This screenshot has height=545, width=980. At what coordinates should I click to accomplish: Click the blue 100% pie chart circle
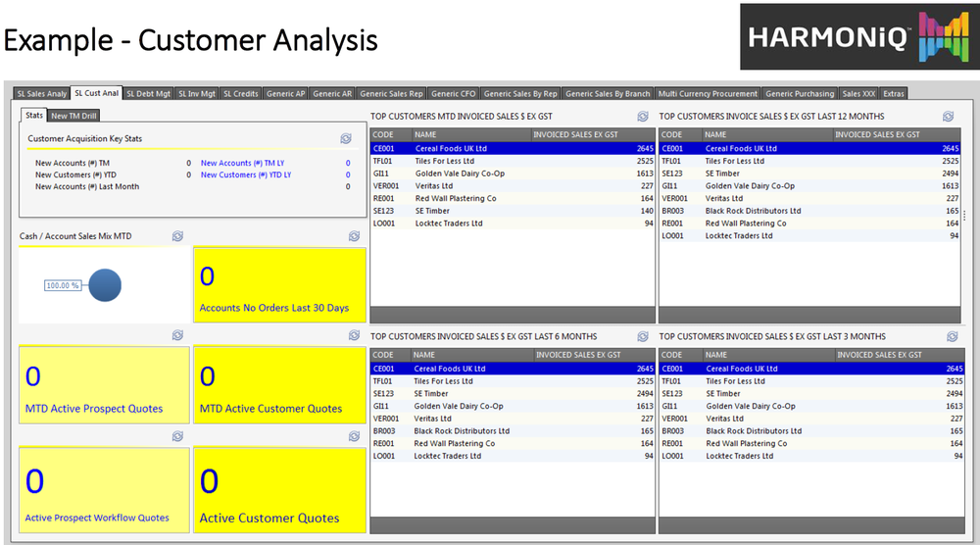tap(105, 285)
